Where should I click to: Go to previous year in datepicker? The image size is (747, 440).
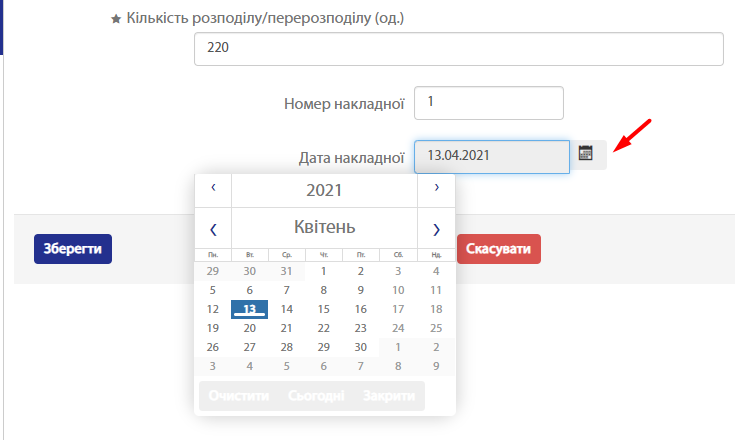tap(212, 188)
